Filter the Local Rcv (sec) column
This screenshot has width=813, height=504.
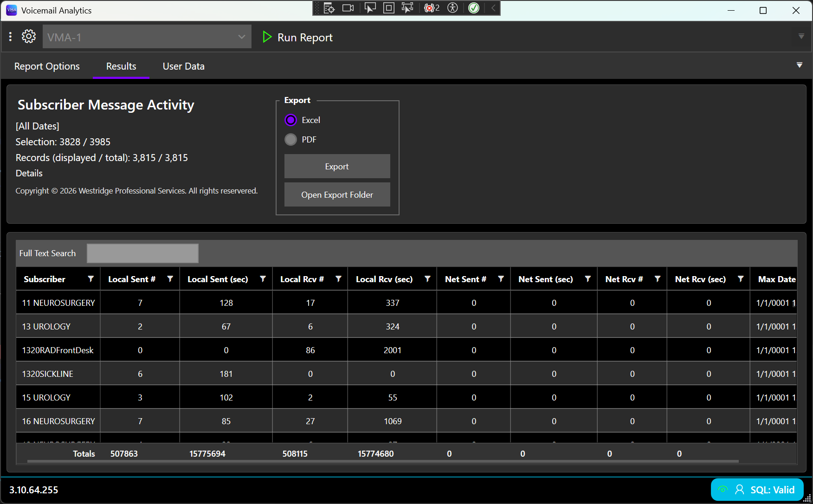click(427, 279)
